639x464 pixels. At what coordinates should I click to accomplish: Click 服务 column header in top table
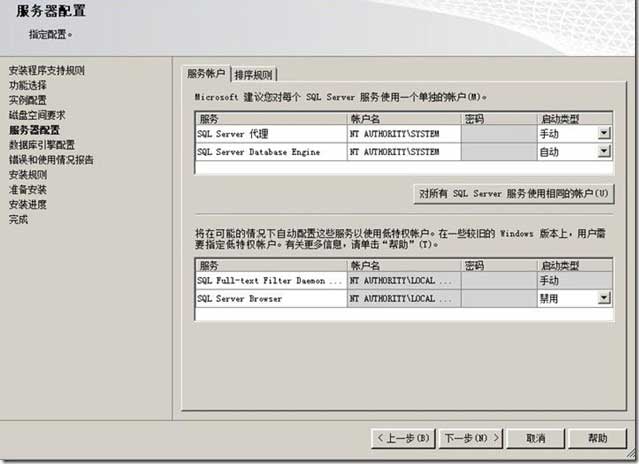point(271,119)
